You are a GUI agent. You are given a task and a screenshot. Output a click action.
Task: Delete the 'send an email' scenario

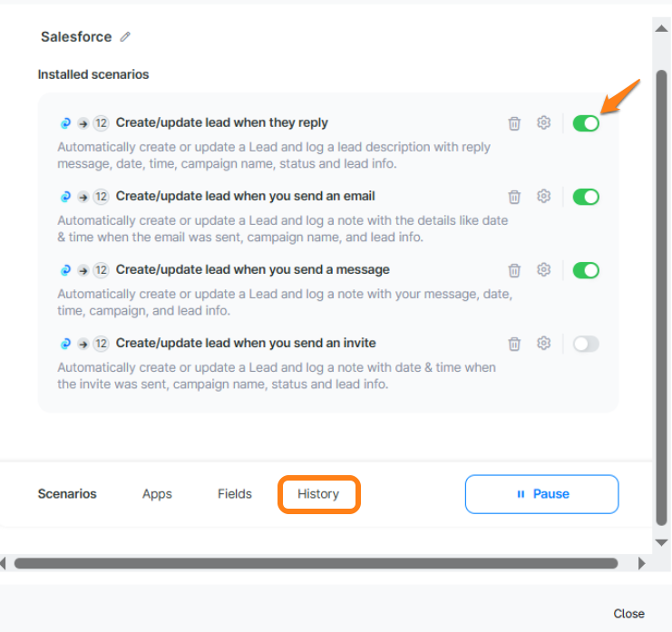[x=514, y=197]
